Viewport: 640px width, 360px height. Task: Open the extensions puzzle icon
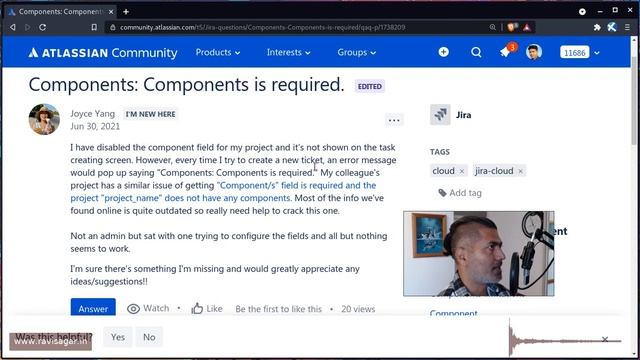click(x=597, y=27)
